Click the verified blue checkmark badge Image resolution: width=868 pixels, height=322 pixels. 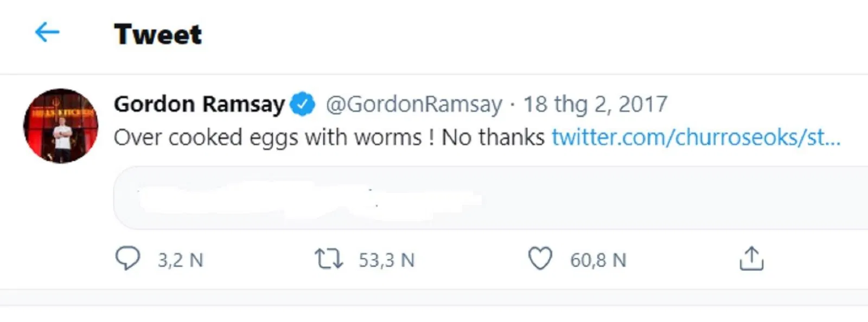tap(303, 104)
